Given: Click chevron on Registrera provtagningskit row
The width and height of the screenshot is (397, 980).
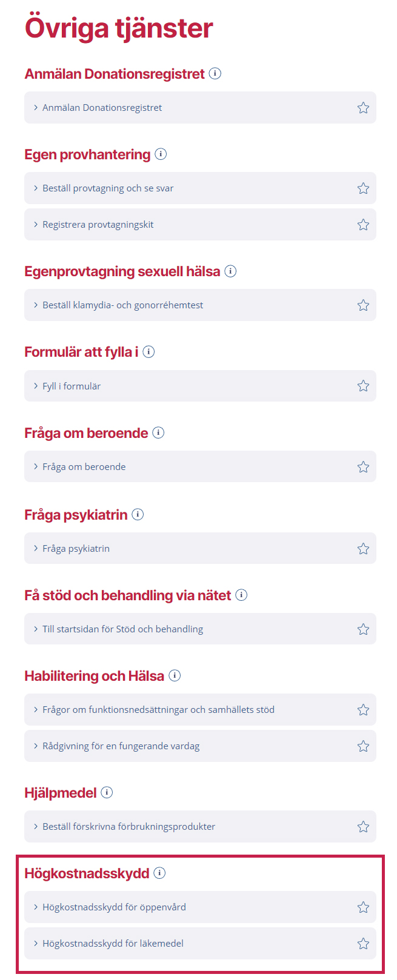Looking at the screenshot, I should point(36,225).
